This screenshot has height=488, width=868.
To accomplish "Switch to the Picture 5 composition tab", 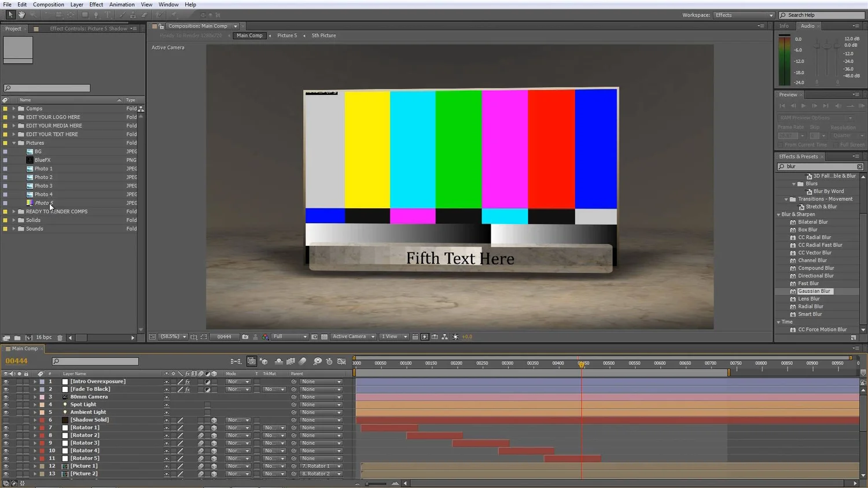I will [x=286, y=35].
